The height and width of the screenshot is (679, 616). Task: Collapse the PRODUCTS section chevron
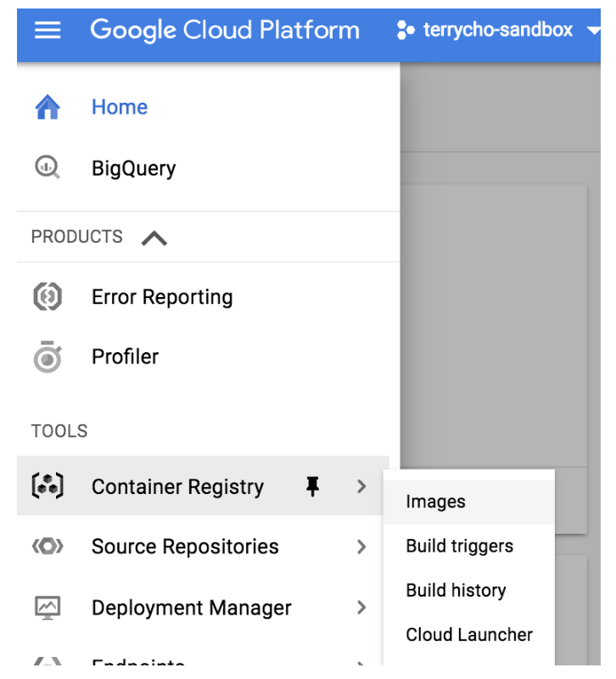point(154,238)
